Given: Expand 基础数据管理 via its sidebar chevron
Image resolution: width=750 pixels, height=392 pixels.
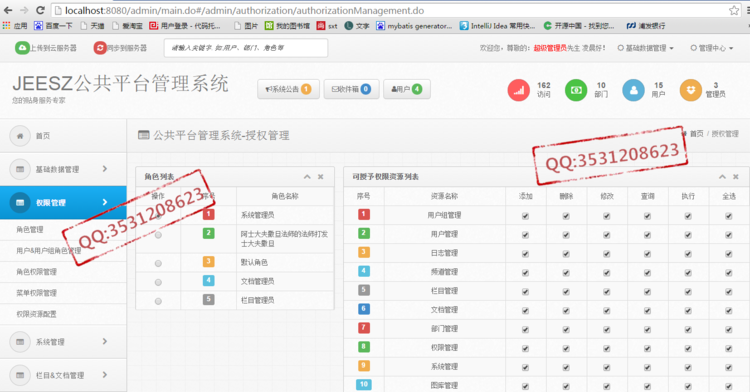Looking at the screenshot, I should pyautogui.click(x=105, y=169).
